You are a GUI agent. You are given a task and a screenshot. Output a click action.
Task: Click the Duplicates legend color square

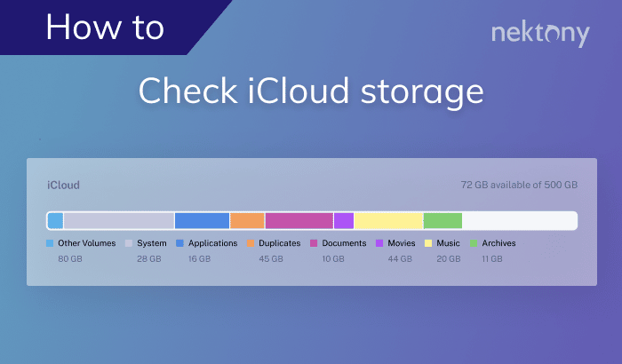pyautogui.click(x=251, y=243)
